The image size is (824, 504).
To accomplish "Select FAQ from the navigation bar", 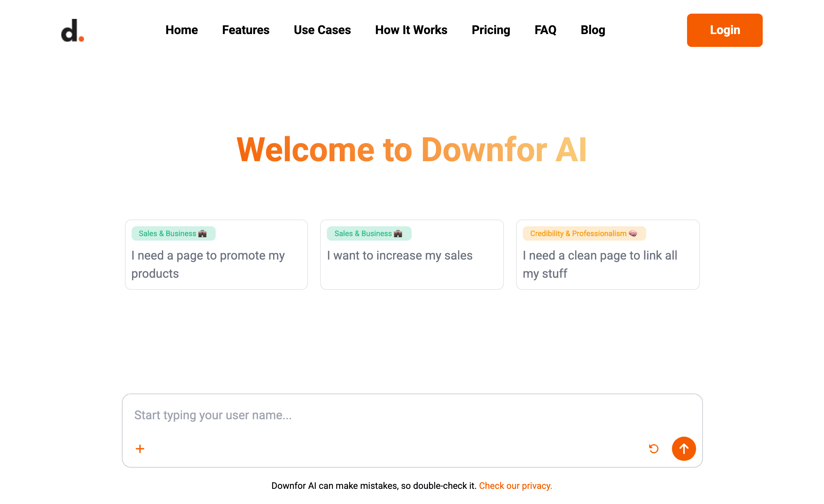I will click(x=545, y=30).
